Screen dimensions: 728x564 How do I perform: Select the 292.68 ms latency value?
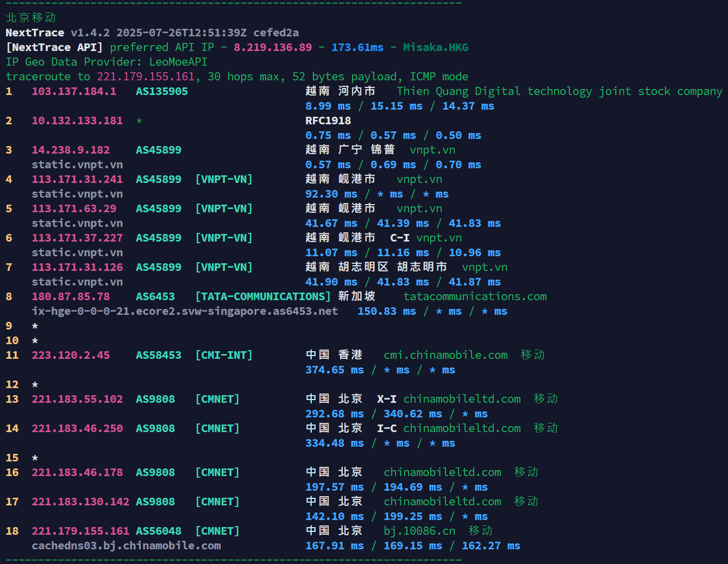[335, 414]
